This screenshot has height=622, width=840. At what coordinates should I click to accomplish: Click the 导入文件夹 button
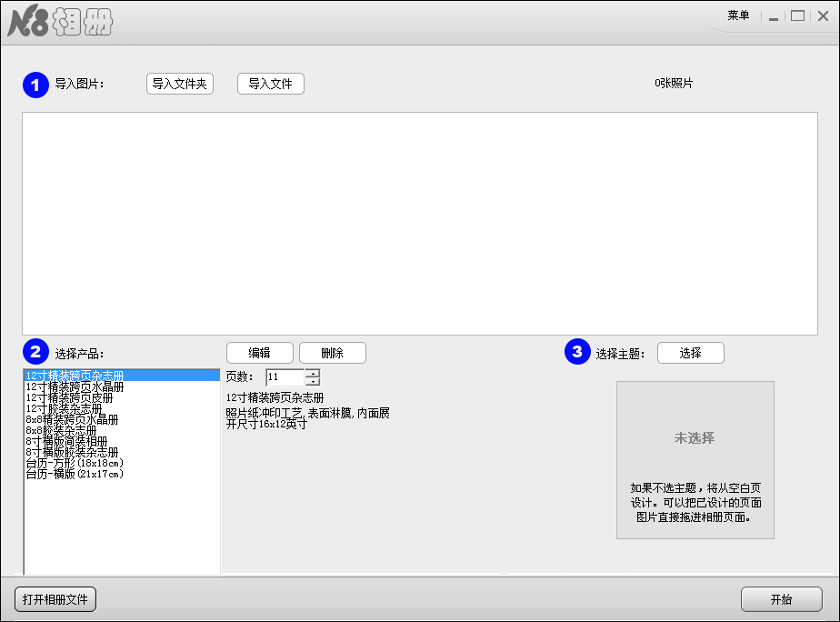click(x=179, y=83)
